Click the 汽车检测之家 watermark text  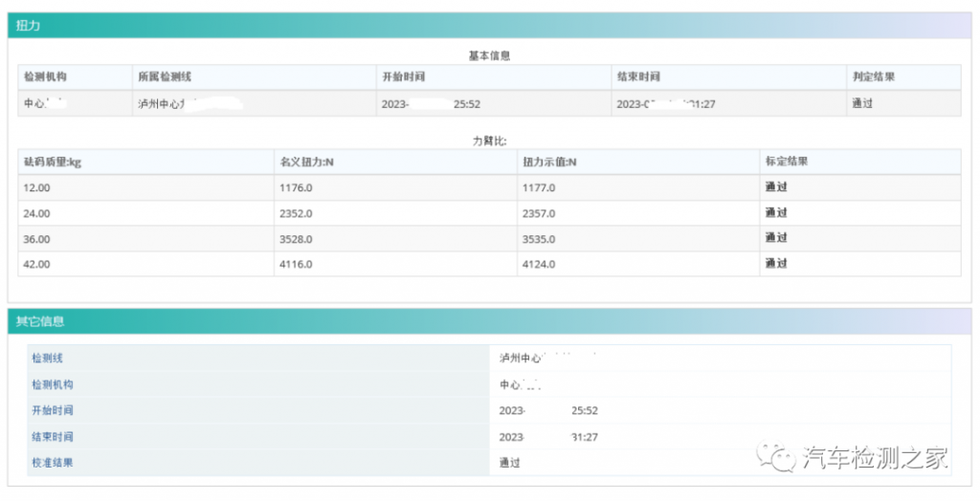point(875,458)
